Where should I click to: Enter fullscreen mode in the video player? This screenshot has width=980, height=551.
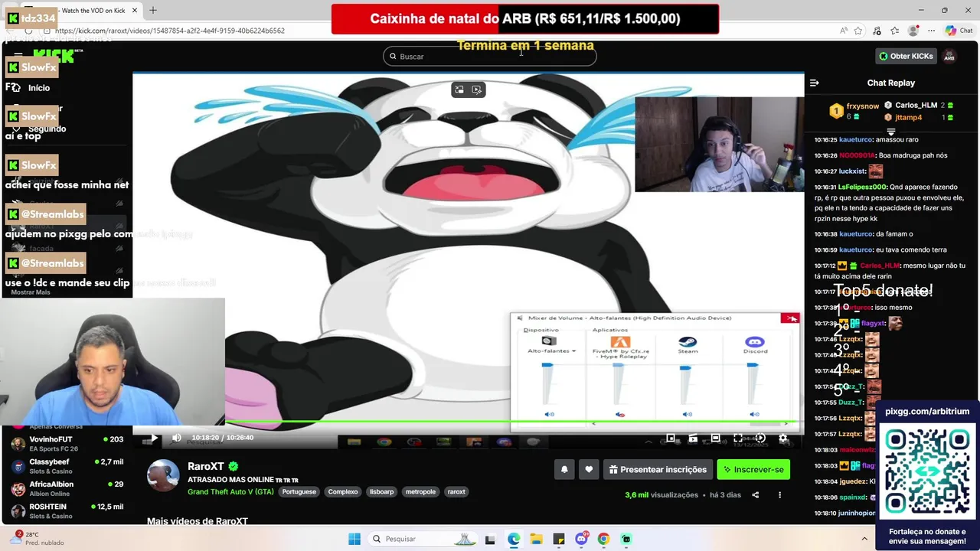pos(738,439)
